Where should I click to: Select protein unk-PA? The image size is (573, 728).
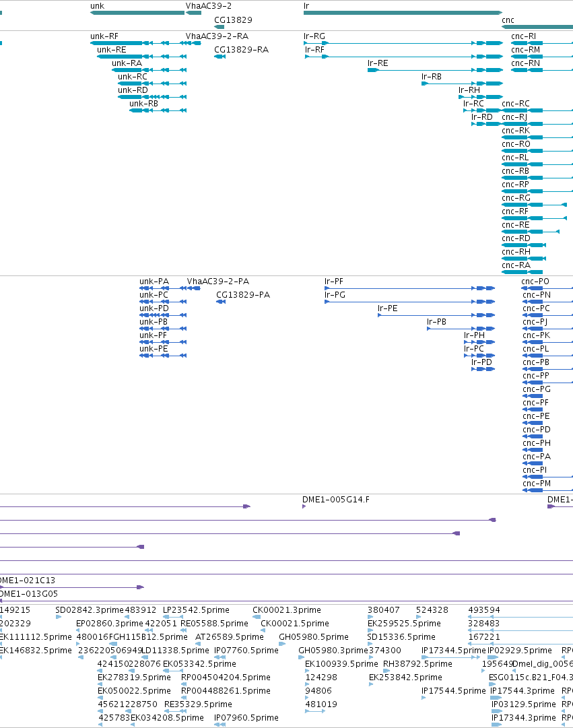tap(154, 282)
